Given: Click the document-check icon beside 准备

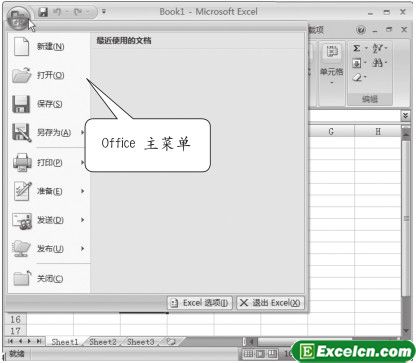Looking at the screenshot, I should tap(22, 191).
